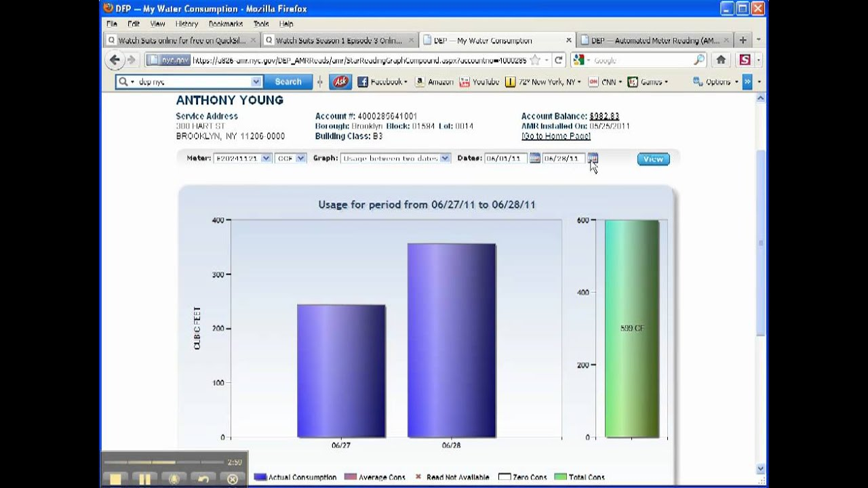Open the Help menu
Viewport: 868px width, 488px height.
286,24
